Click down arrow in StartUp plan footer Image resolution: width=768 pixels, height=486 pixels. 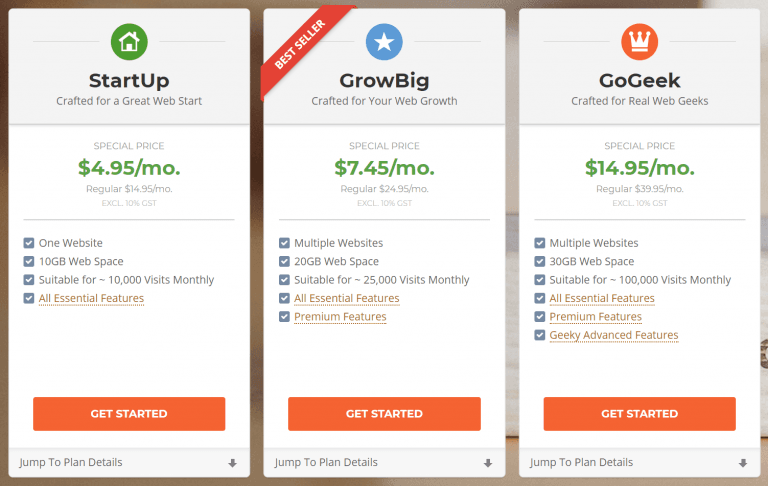point(233,463)
